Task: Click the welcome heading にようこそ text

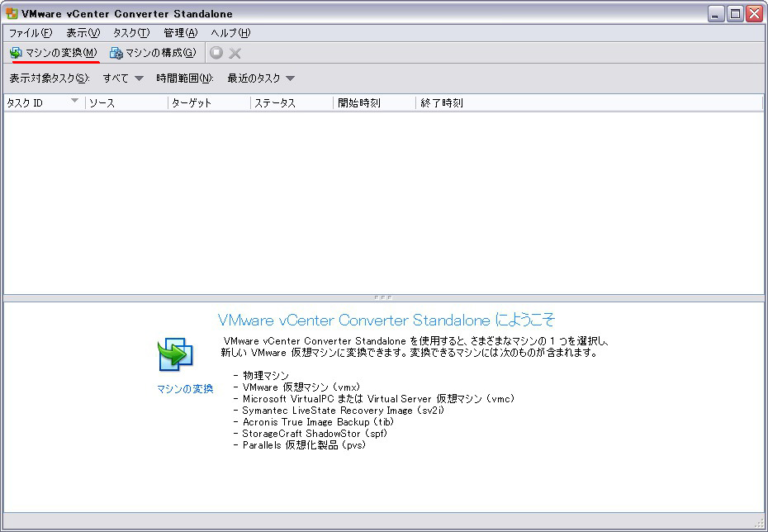Action: tap(525, 320)
